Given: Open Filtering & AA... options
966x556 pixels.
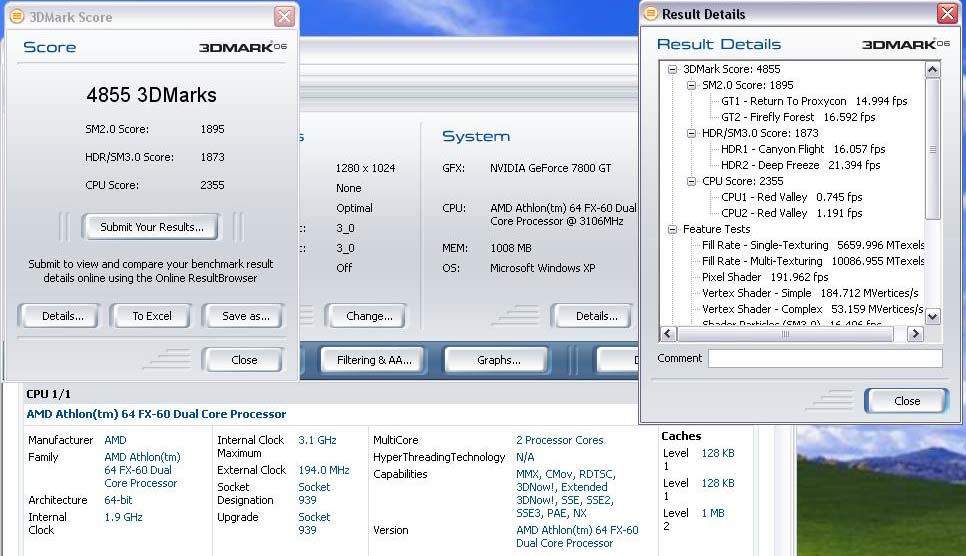Looking at the screenshot, I should (374, 360).
